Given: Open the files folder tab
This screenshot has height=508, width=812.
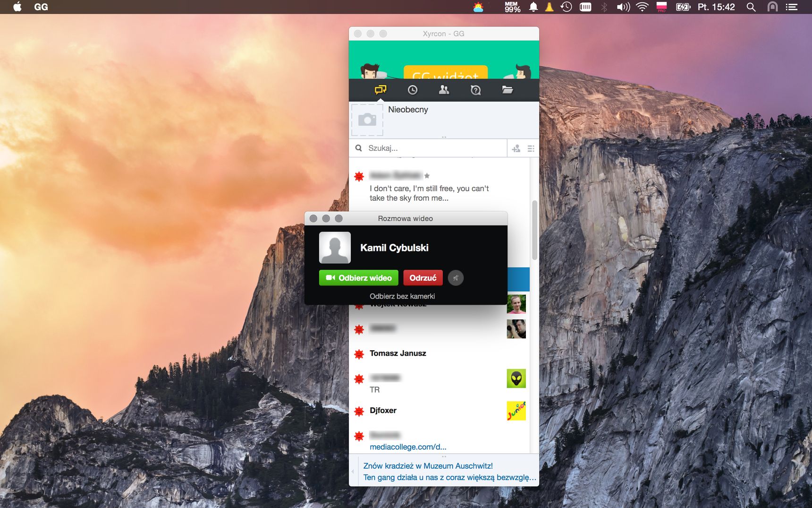Looking at the screenshot, I should [x=507, y=90].
